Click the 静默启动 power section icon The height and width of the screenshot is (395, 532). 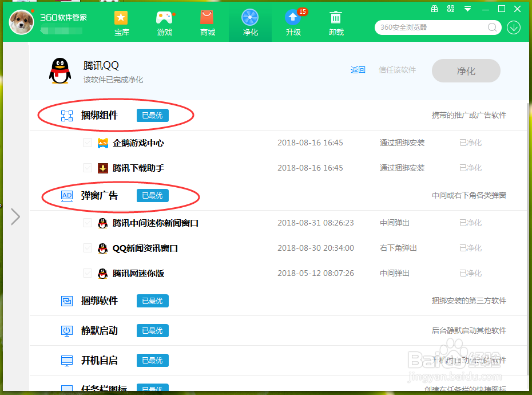(67, 331)
